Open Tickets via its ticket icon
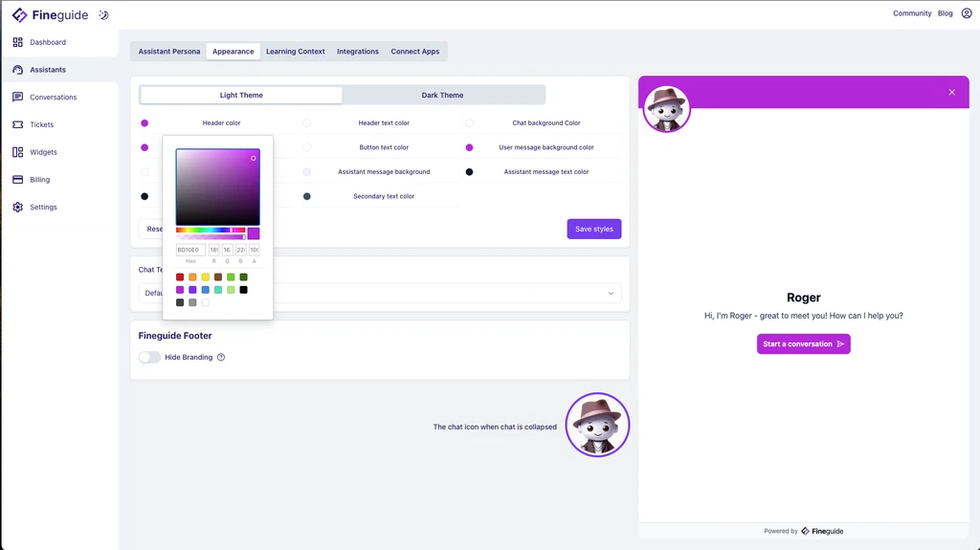The width and height of the screenshot is (980, 550). point(18,124)
